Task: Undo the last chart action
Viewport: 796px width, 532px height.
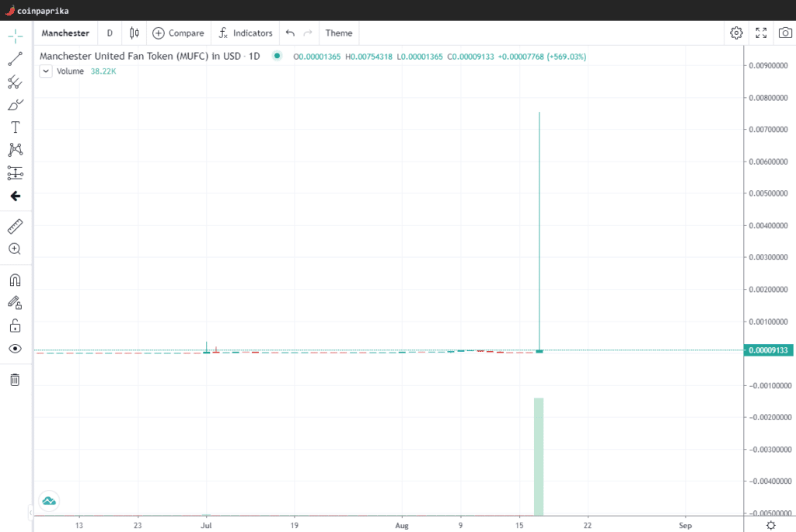Action: point(291,33)
